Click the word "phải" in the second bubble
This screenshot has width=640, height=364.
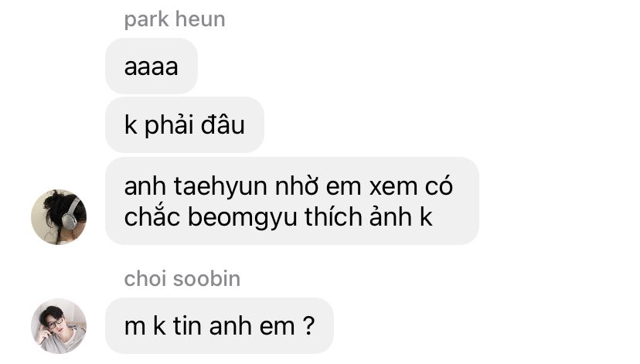coord(169,126)
